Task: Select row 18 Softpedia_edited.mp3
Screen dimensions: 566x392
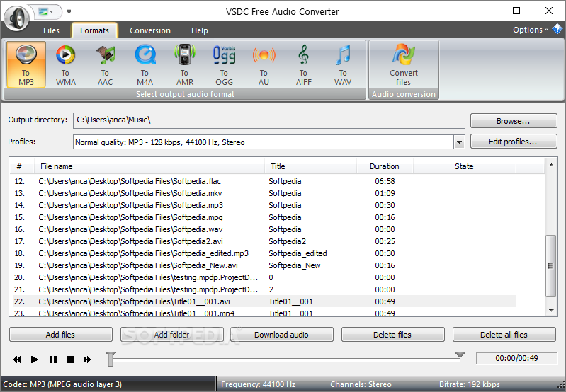Action: point(264,253)
